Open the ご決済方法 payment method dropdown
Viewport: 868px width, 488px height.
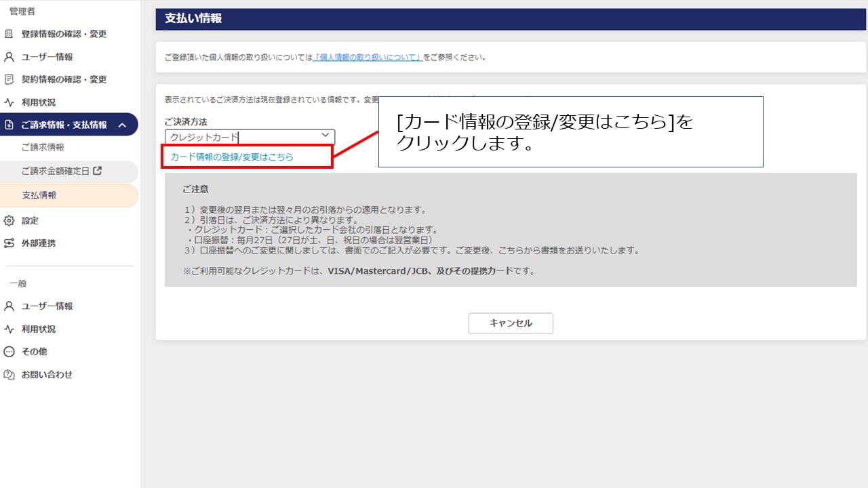coord(248,136)
